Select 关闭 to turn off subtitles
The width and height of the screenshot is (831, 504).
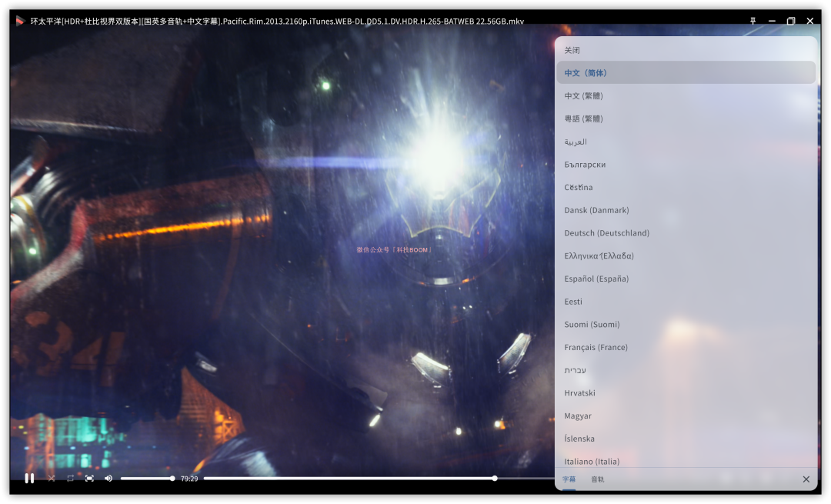click(x=686, y=50)
